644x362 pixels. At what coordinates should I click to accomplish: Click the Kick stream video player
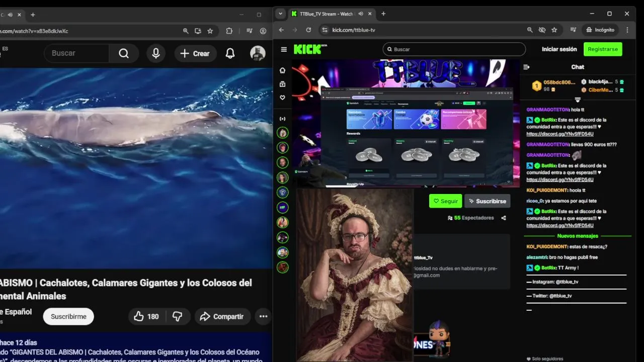[406, 123]
